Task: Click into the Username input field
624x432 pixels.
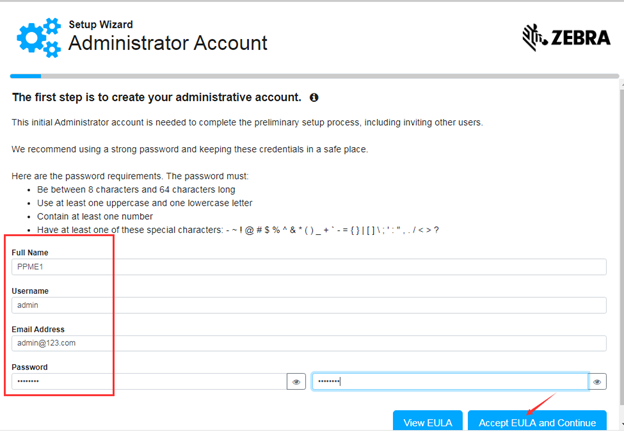Action: pos(308,305)
